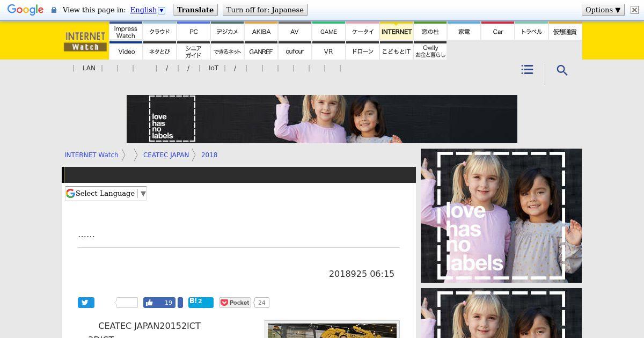Open the qufour tab
The image size is (644, 338).
click(295, 51)
